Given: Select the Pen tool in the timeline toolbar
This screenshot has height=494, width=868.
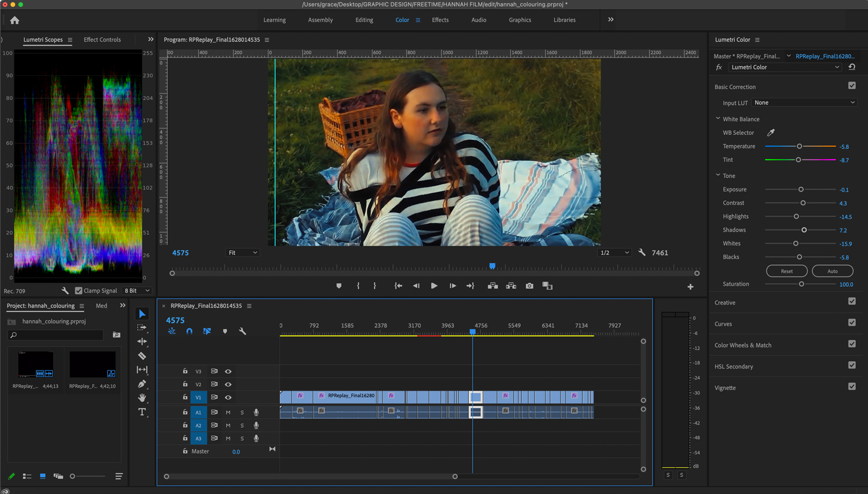Looking at the screenshot, I should pos(142,384).
